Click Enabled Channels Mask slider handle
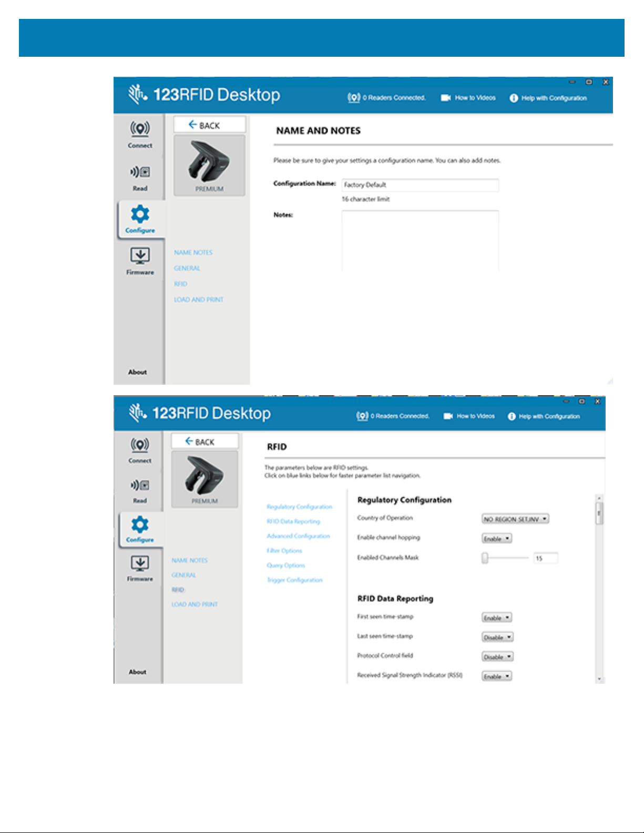644x833 pixels. tap(485, 558)
